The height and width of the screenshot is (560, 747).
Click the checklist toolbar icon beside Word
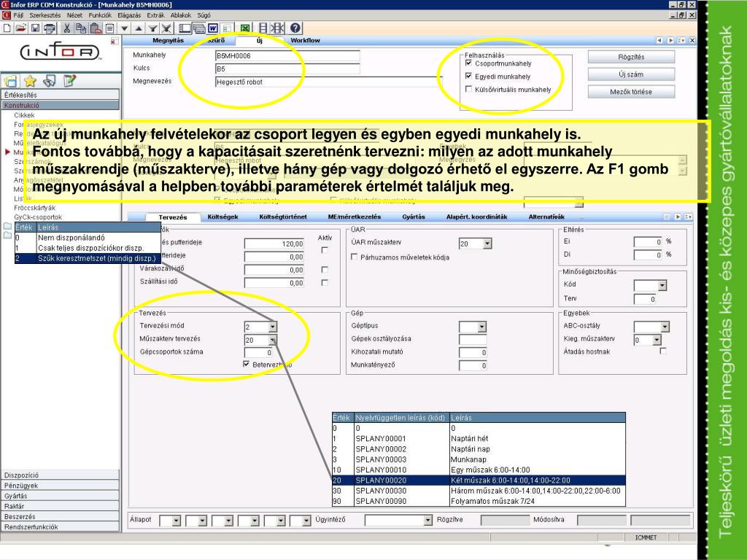(227, 28)
